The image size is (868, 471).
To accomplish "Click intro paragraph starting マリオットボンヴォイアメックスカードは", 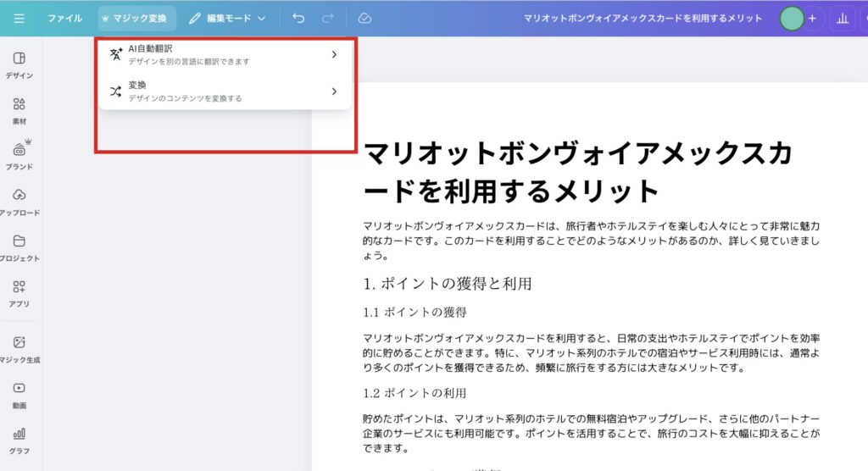I will tap(591, 241).
